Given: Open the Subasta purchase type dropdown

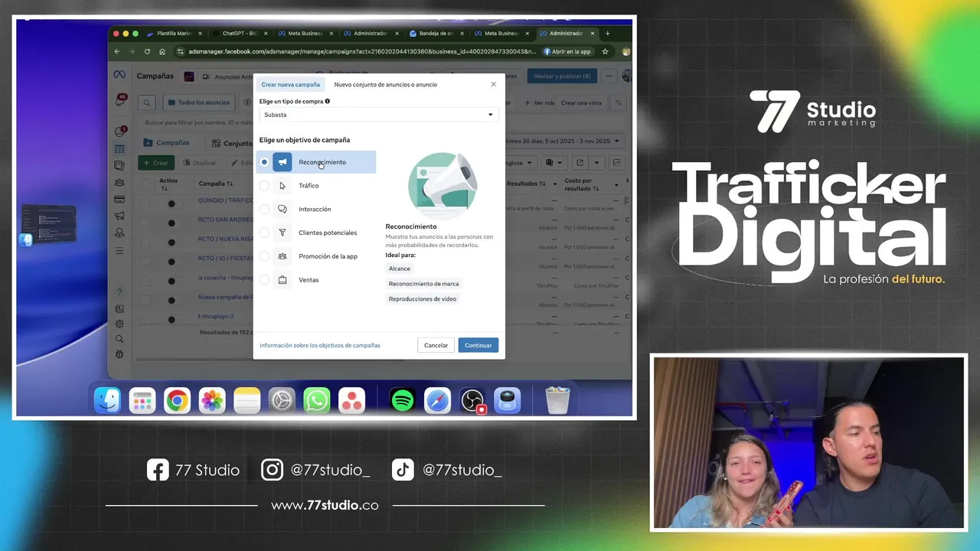Looking at the screenshot, I should pos(379,115).
